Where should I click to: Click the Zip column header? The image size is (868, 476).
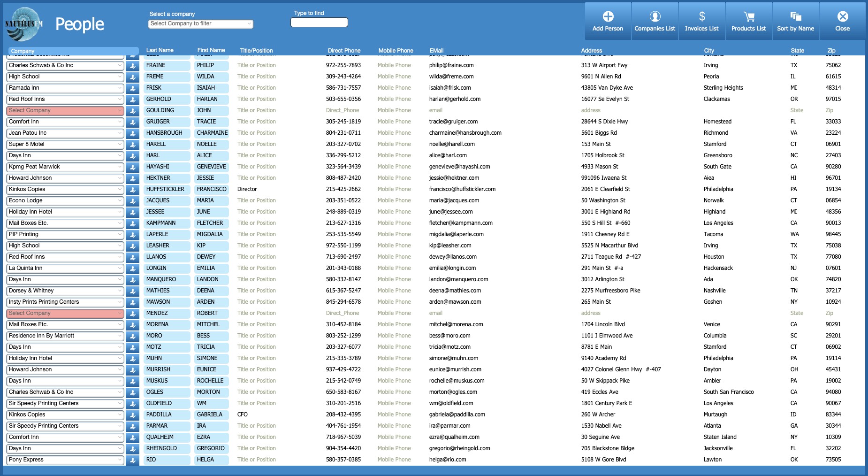click(831, 51)
